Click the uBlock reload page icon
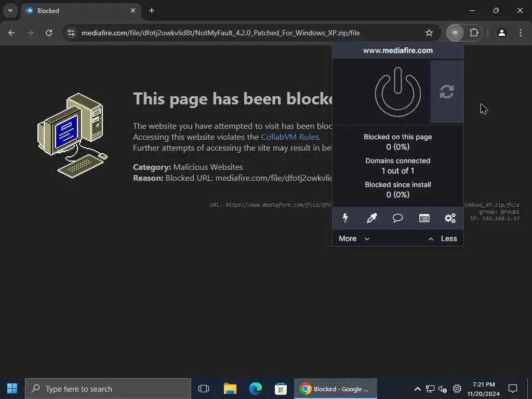This screenshot has height=399, width=532. 446,91
